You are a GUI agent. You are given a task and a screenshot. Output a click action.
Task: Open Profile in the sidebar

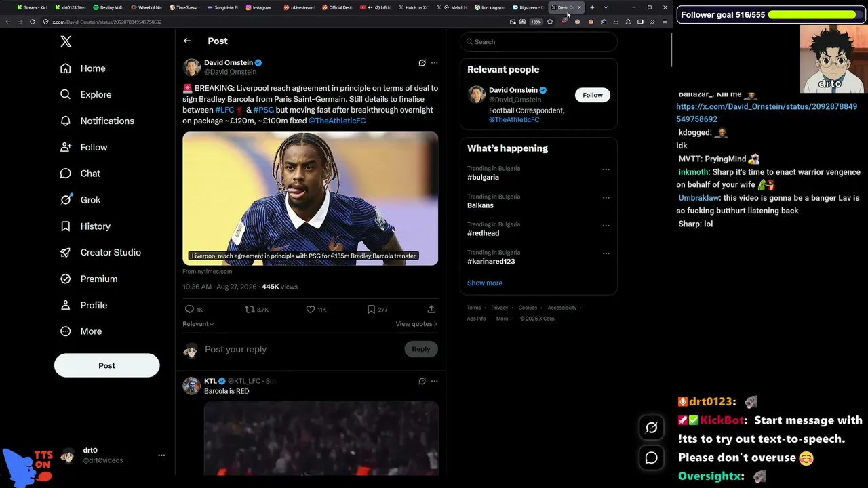[83, 305]
